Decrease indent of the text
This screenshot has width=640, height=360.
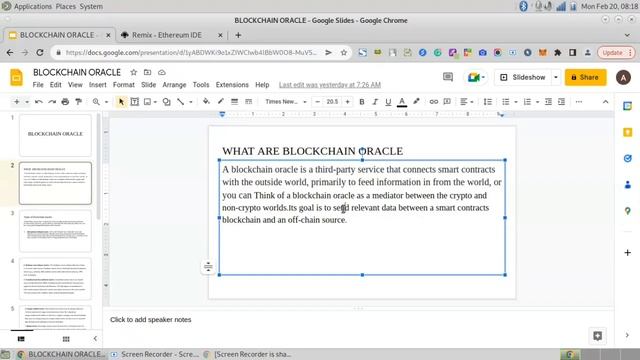tap(548, 102)
